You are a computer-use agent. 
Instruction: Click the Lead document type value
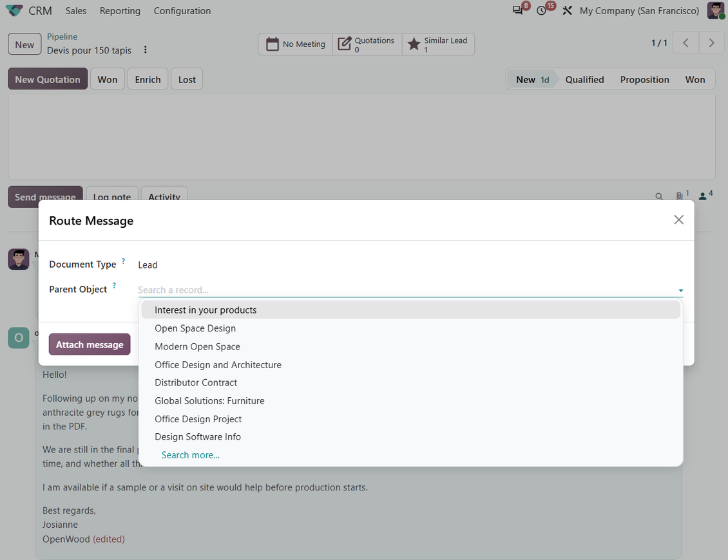point(148,265)
